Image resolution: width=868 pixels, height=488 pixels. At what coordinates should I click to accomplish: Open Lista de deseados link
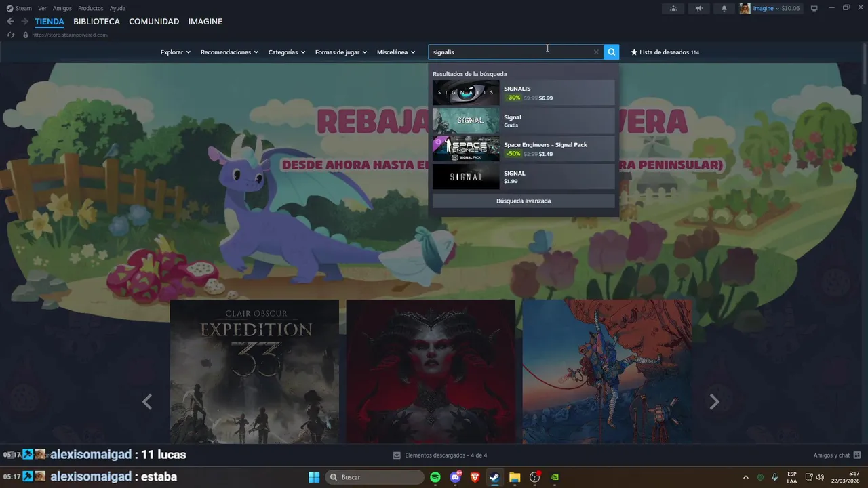point(665,52)
